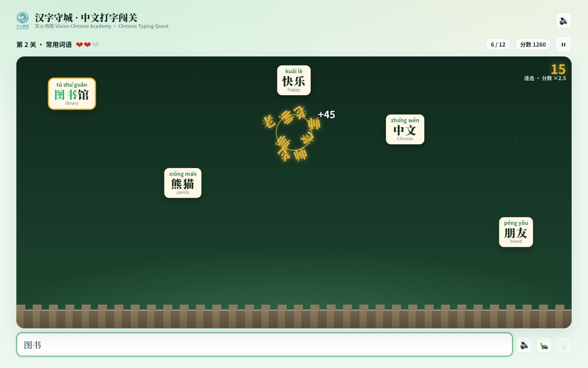Play word audio with speaker beside input
This screenshot has width=588, height=368.
(524, 345)
